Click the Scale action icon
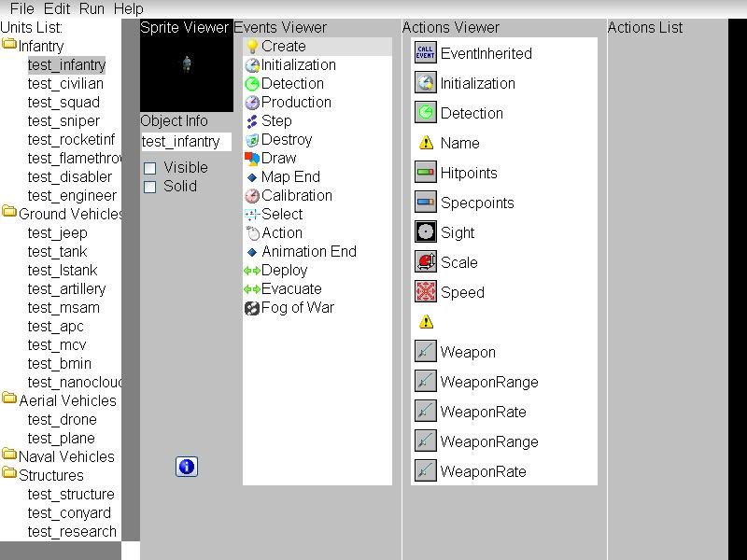The image size is (747, 560). [x=425, y=262]
